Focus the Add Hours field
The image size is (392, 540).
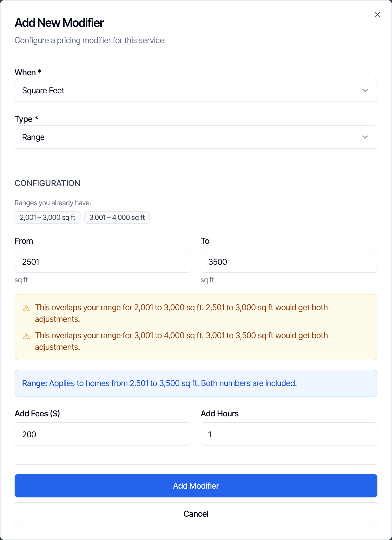[289, 434]
